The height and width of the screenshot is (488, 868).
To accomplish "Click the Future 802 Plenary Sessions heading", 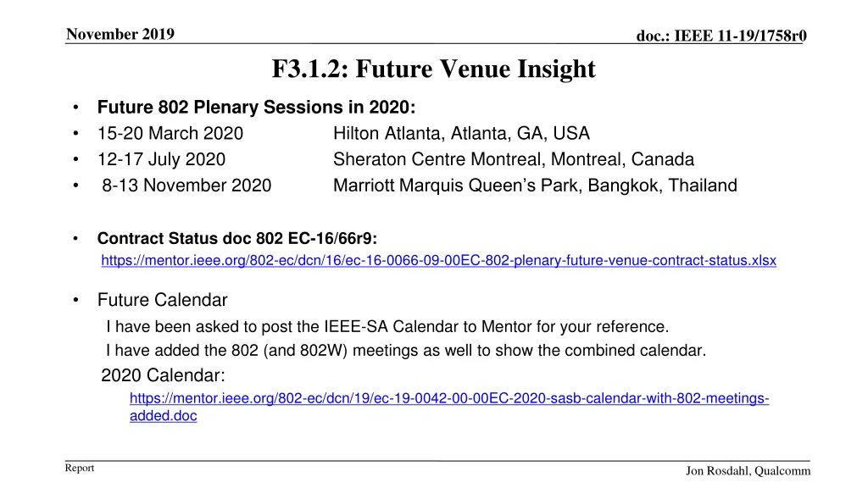I will tap(256, 107).
